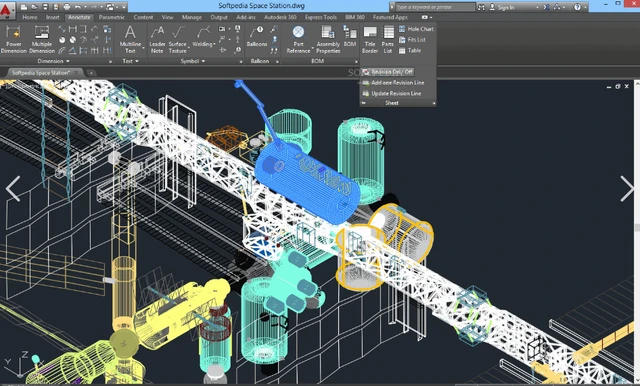
Task: Open the Help dropdown arrow
Action: [x=585, y=7]
